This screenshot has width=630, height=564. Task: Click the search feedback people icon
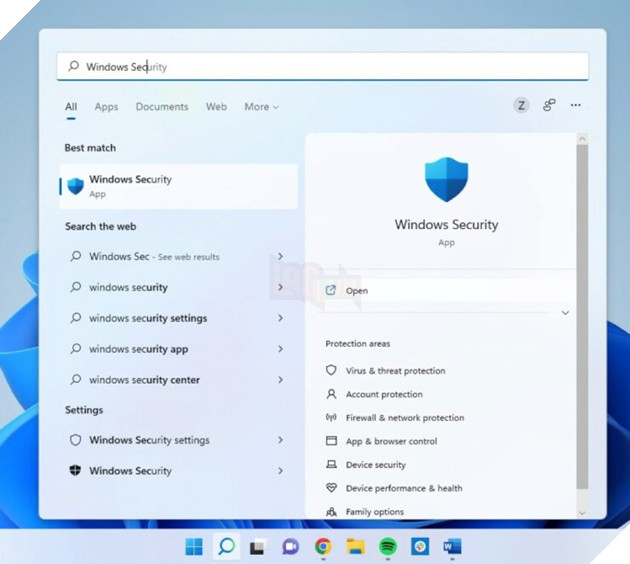(x=549, y=105)
